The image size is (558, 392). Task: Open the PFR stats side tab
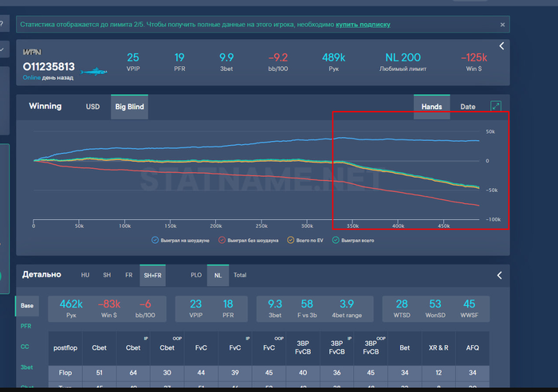click(26, 326)
